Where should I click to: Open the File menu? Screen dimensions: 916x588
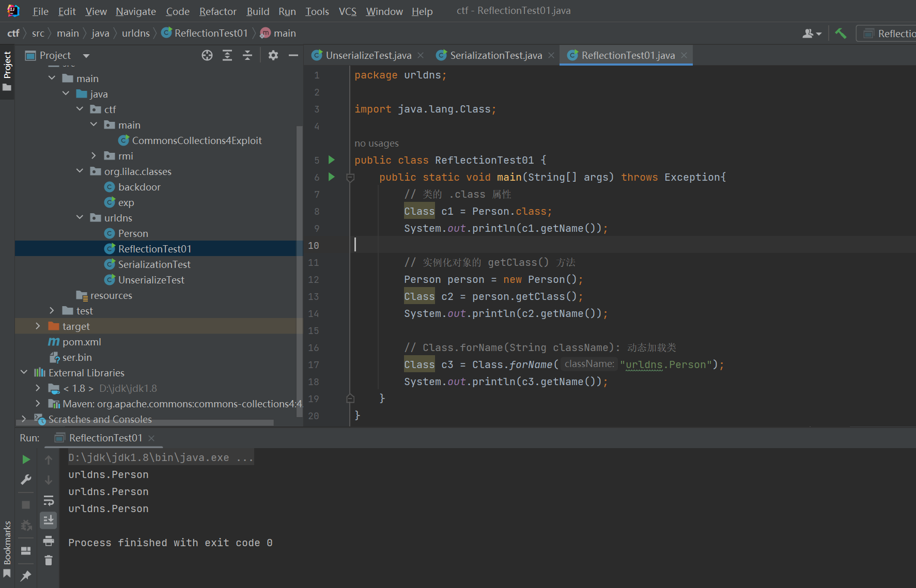point(40,11)
